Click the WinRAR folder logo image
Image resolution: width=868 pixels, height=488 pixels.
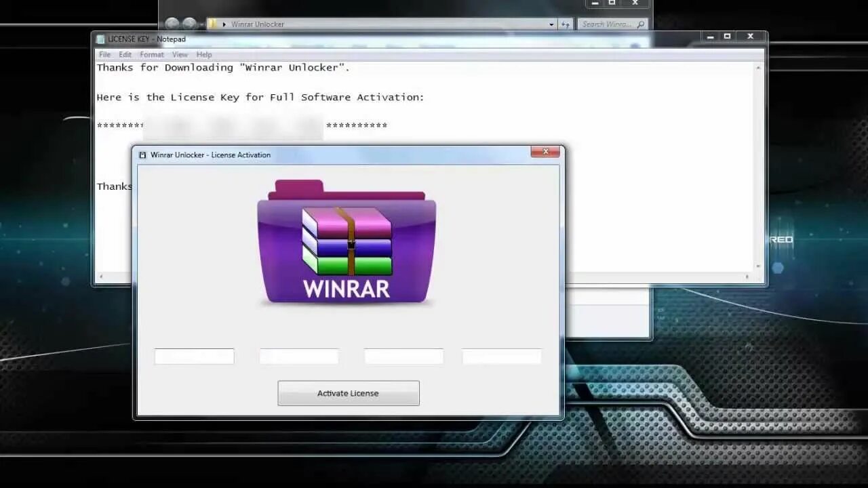347,242
